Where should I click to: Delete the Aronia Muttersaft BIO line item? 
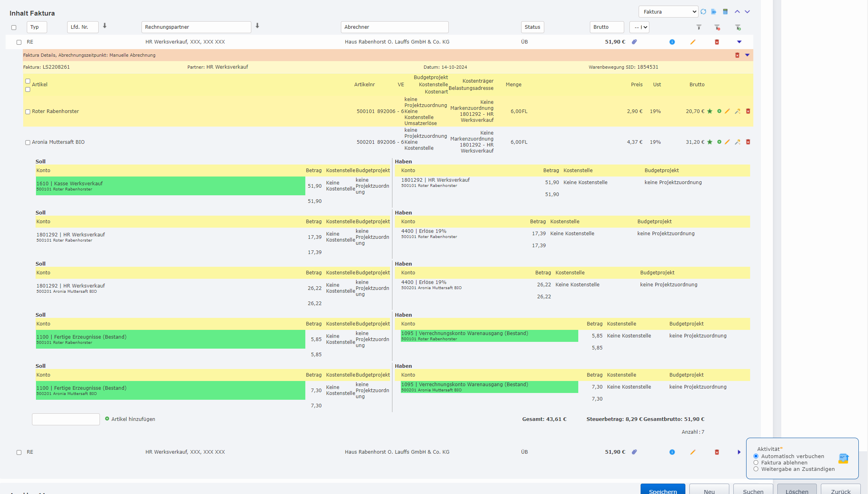748,142
